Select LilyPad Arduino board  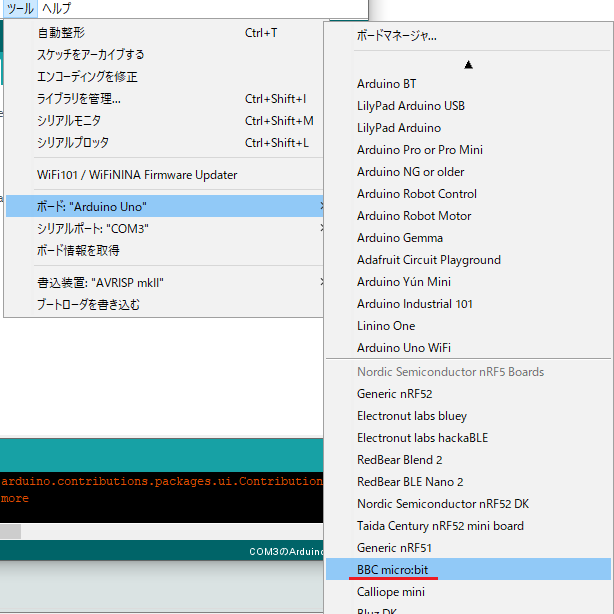[x=468, y=128]
